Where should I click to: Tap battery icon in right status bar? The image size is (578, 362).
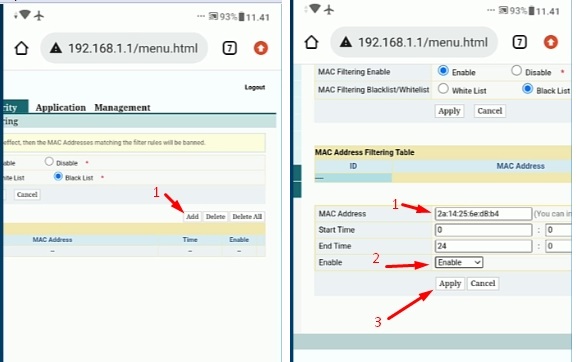(532, 11)
